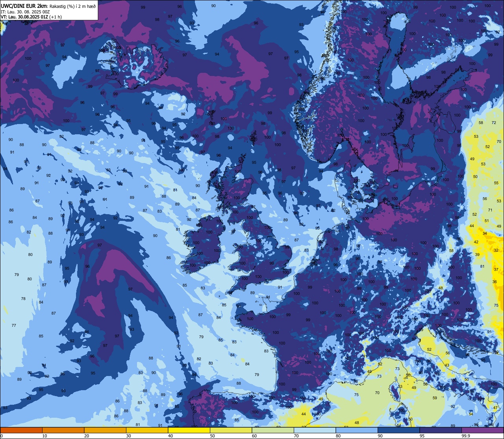Click the legend tick label "95"
Viewport: 504px width, 439px height.
pyautogui.click(x=422, y=436)
